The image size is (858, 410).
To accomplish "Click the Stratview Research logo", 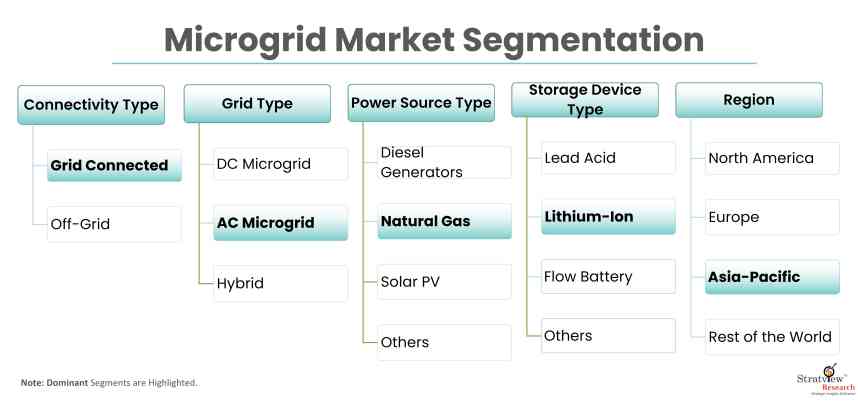I will tap(819, 378).
